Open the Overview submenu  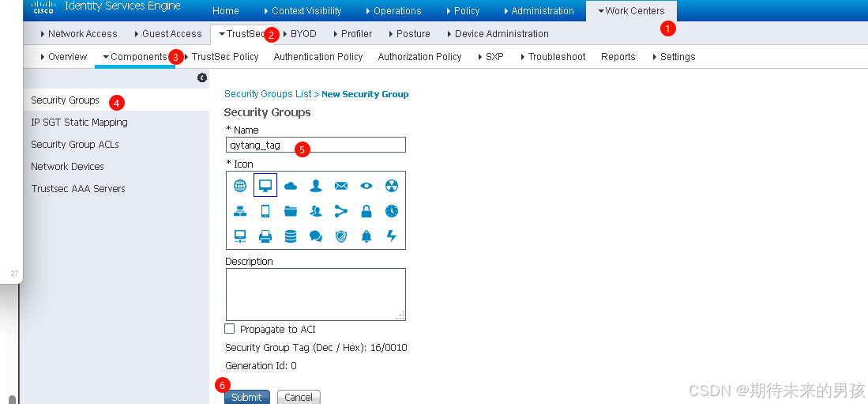[x=64, y=56]
